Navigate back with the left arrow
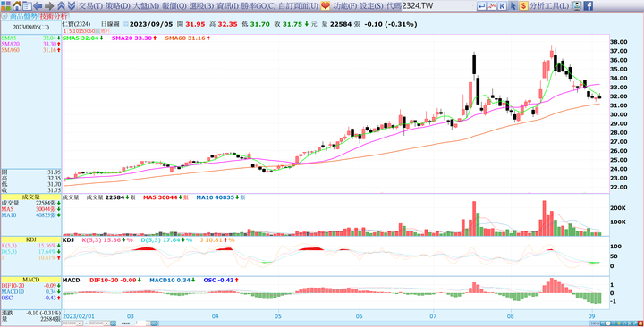 pyautogui.click(x=38, y=5)
